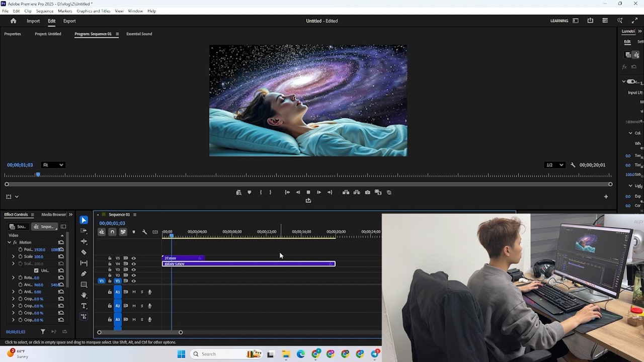The image size is (644, 362).
Task: Open the Workspaces icon in the header
Action: click(576, 21)
